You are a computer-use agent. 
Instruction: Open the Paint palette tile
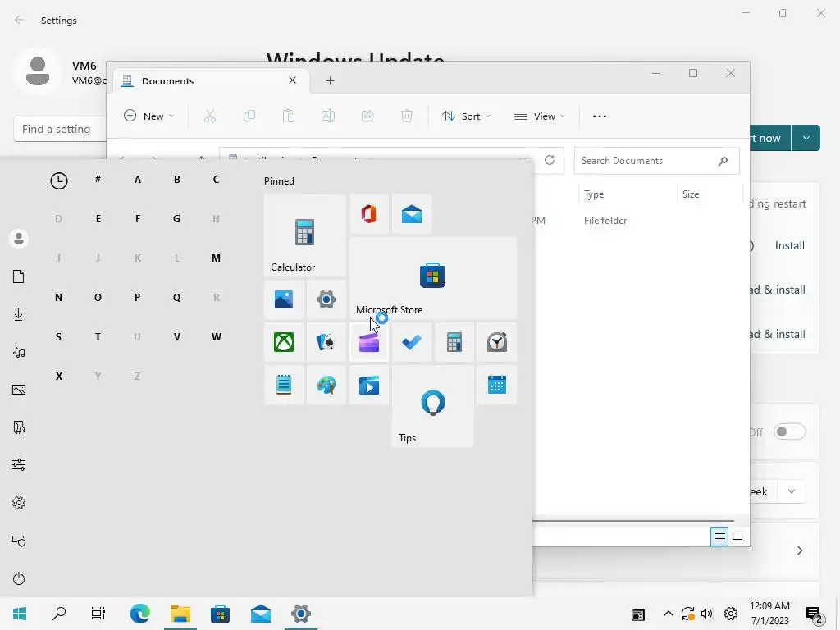tap(326, 385)
